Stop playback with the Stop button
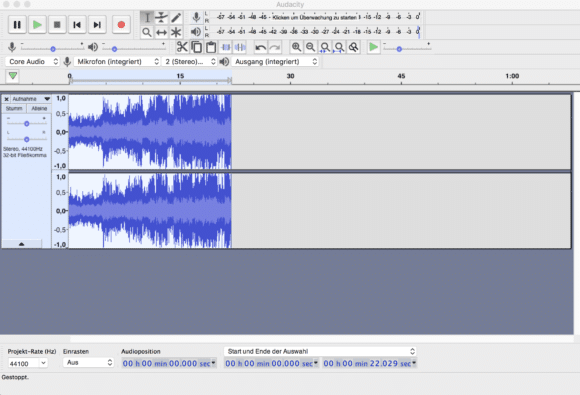Viewport: 580px width, 395px height. [x=57, y=25]
